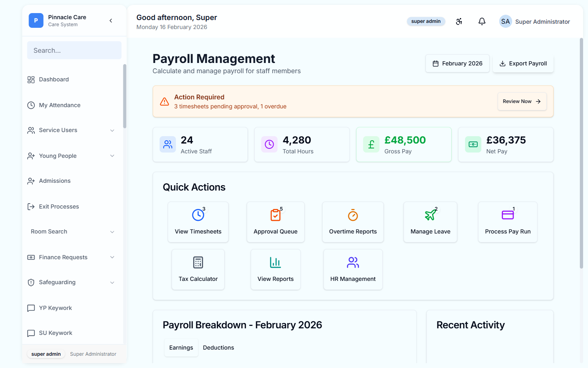The width and height of the screenshot is (588, 368).
Task: Expand the Finance Requests section
Action: pos(112,257)
